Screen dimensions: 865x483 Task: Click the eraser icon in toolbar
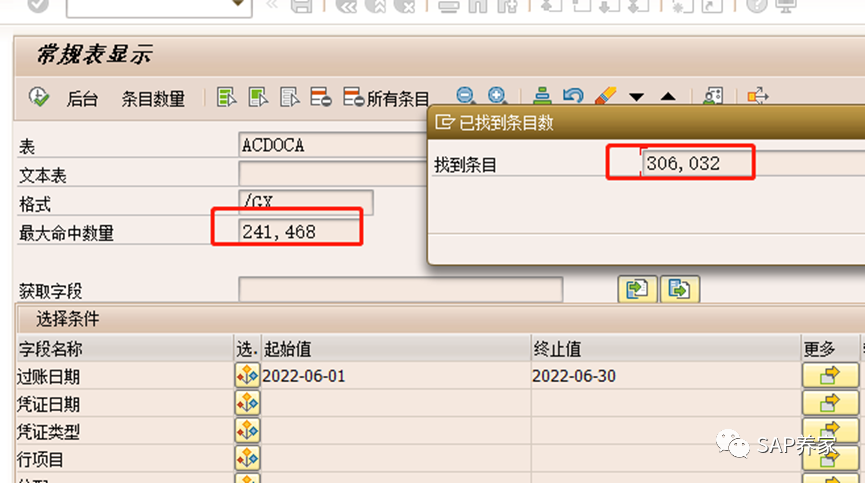click(605, 96)
